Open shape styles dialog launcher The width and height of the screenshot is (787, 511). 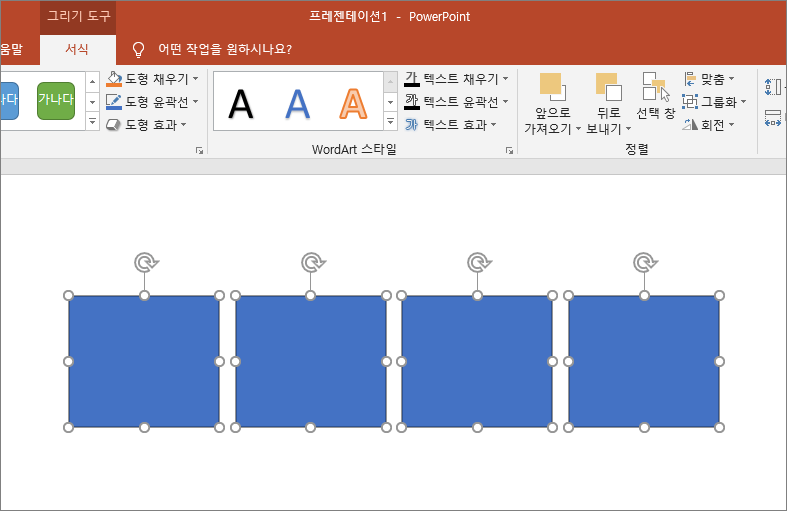click(200, 150)
